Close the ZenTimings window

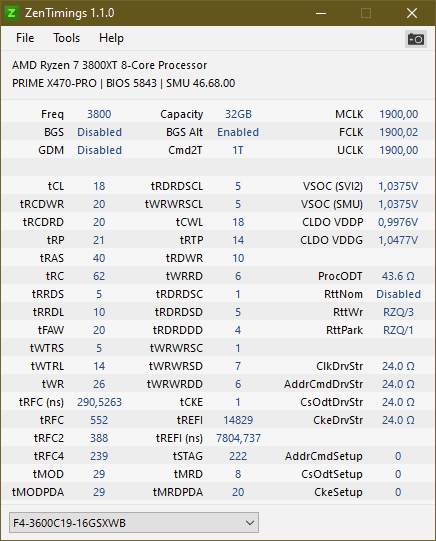tap(412, 13)
